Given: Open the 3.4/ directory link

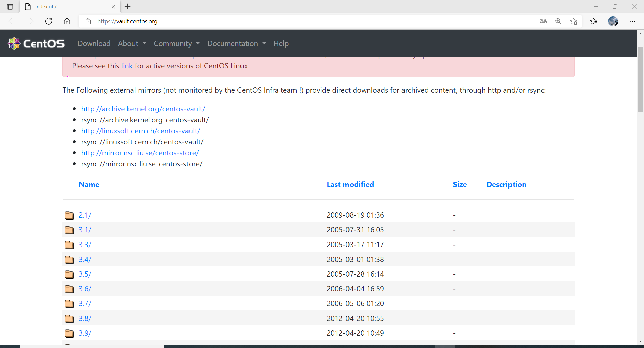Looking at the screenshot, I should 85,259.
